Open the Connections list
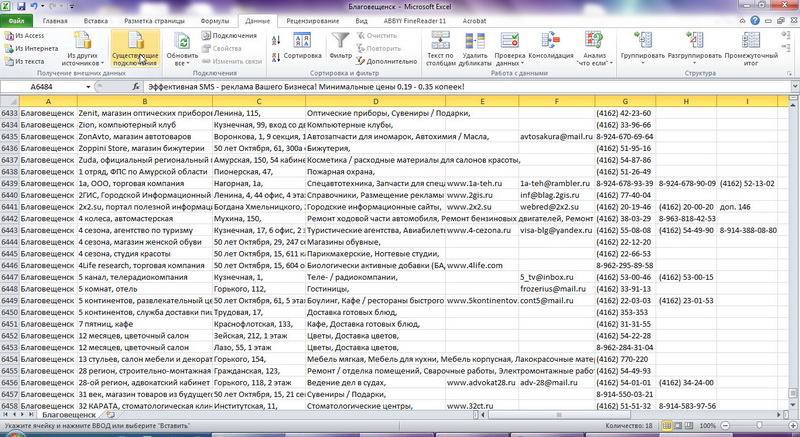This screenshot has width=800, height=437. (229, 36)
